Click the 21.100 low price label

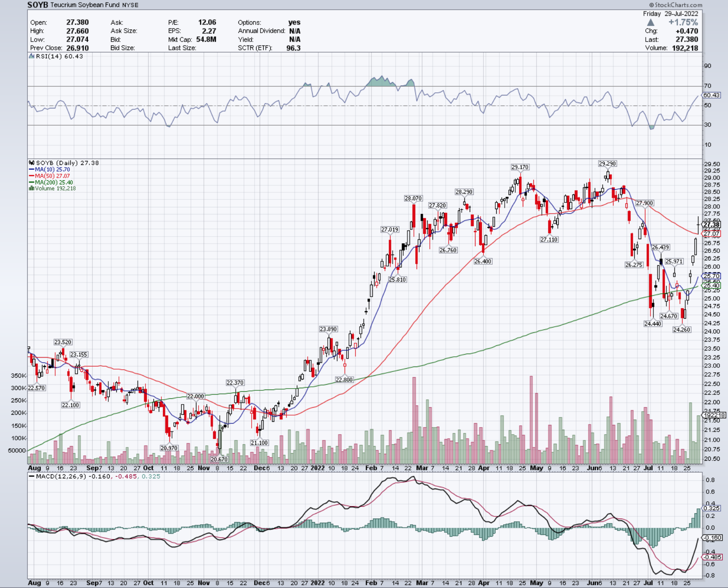(x=259, y=443)
